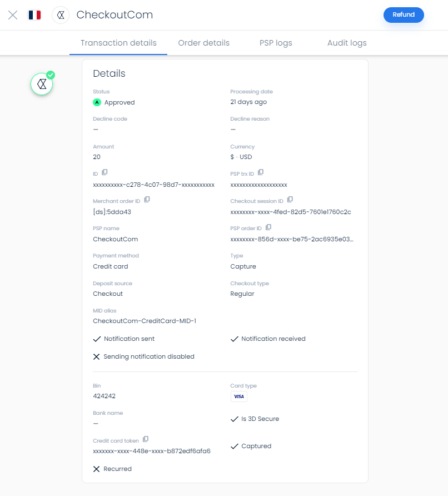The image size is (448, 496).
Task: View the Audit logs tab
Action: coord(347,43)
